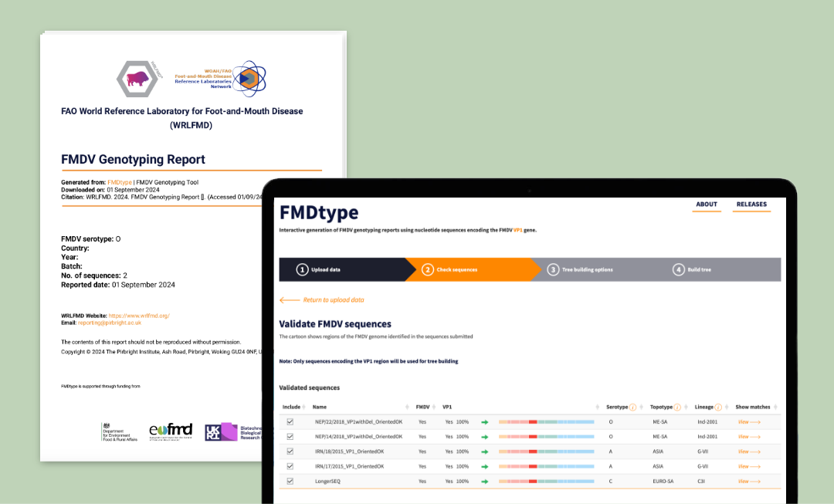The image size is (834, 504).
Task: Uncheck Include for IRN/17/2015_VP1_OrientedOK
Action: pyautogui.click(x=290, y=466)
